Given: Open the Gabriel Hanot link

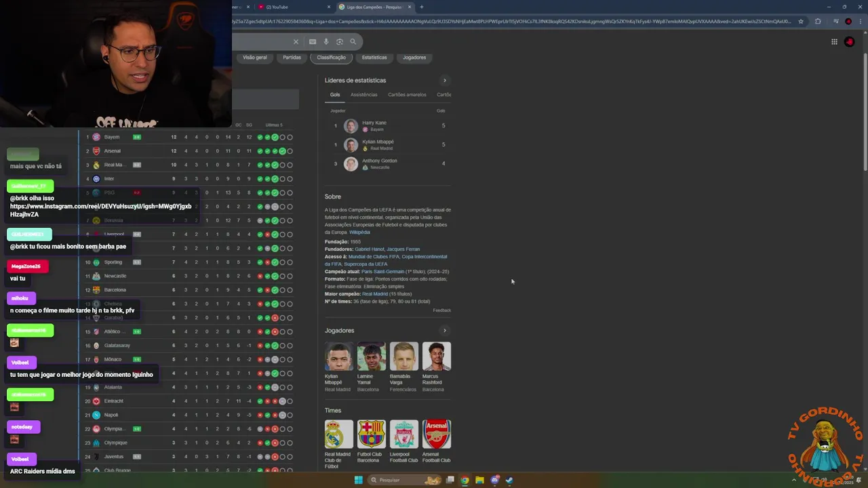Looking at the screenshot, I should 369,249.
